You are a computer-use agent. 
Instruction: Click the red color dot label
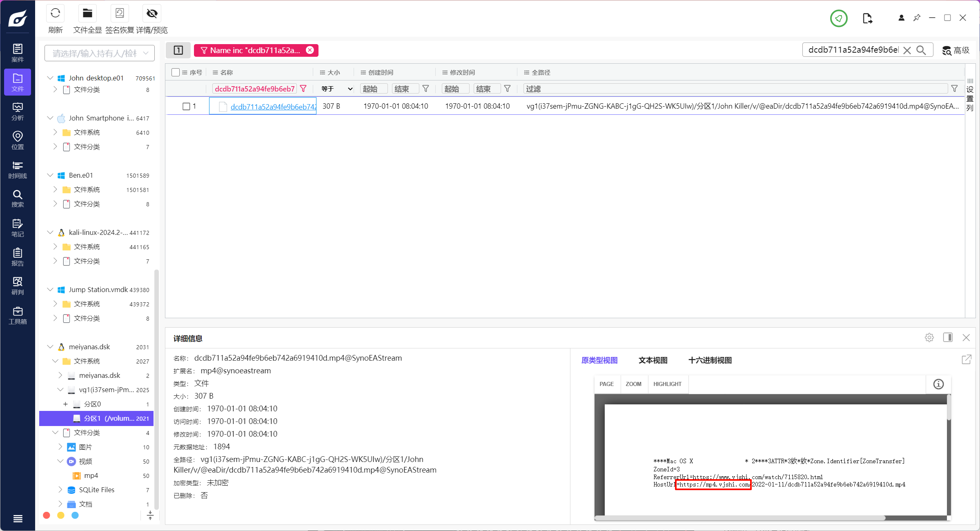pos(47,515)
